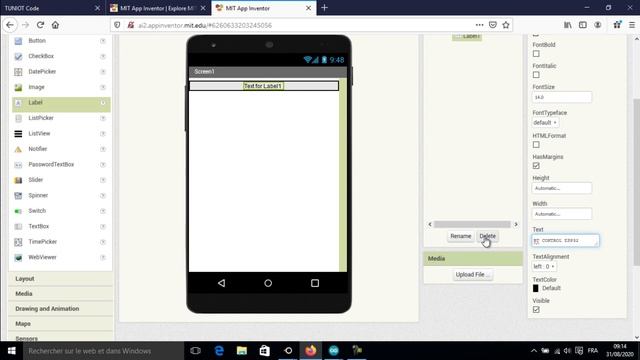The width and height of the screenshot is (640, 360).
Task: Select the TimePicker component icon
Action: (x=18, y=242)
